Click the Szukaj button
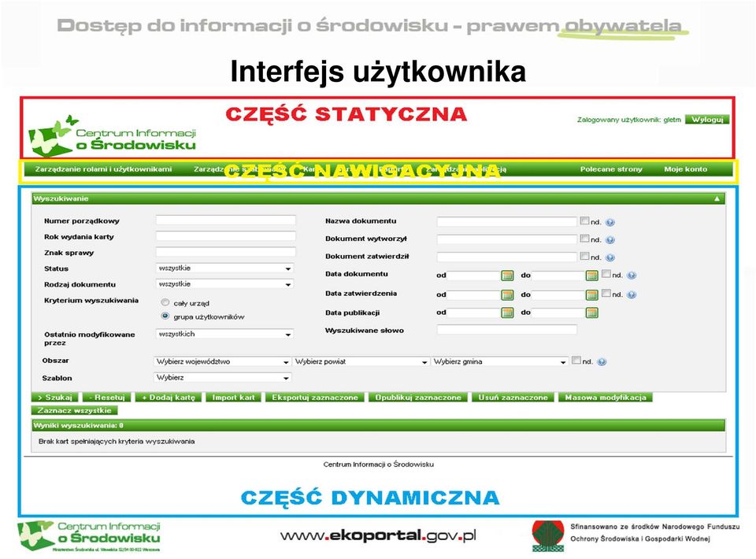 click(x=55, y=398)
